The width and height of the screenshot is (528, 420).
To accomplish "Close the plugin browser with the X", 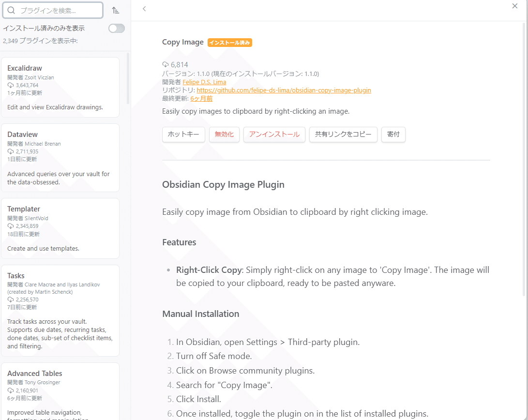I will (x=514, y=6).
